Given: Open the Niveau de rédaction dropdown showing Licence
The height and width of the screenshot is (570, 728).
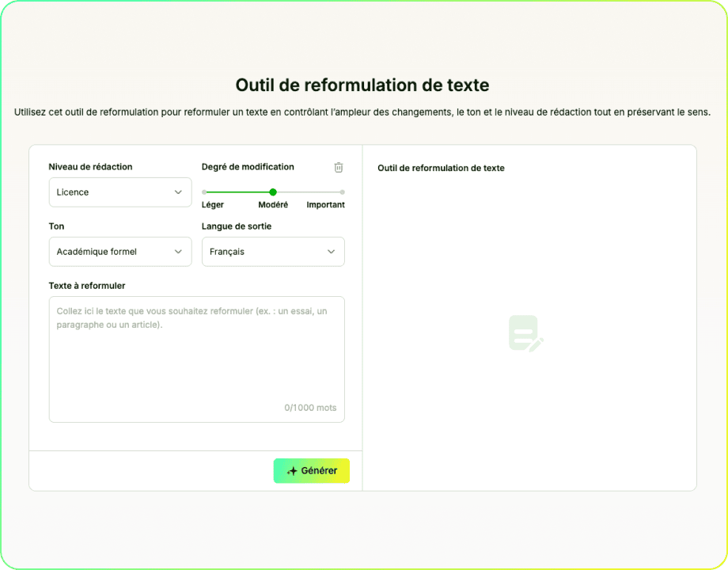Looking at the screenshot, I should [x=120, y=192].
